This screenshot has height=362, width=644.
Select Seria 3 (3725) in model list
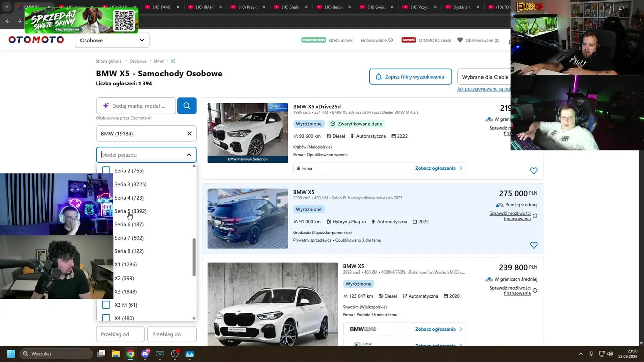[x=130, y=184]
